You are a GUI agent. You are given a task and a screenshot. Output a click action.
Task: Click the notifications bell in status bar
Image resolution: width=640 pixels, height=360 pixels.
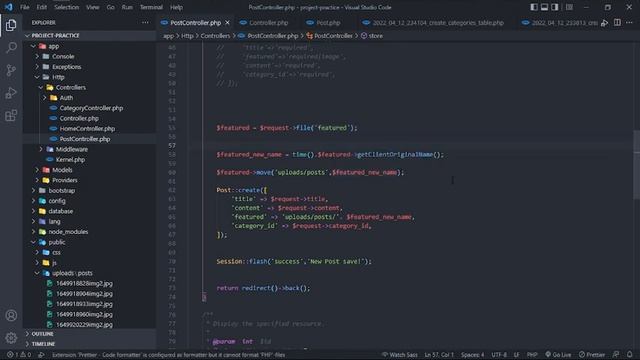629,355
